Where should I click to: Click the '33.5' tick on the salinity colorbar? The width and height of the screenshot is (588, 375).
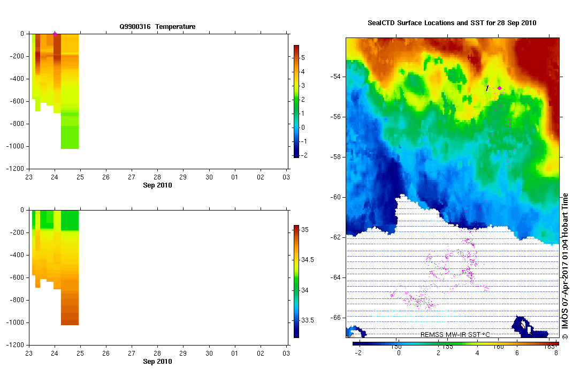[308, 320]
